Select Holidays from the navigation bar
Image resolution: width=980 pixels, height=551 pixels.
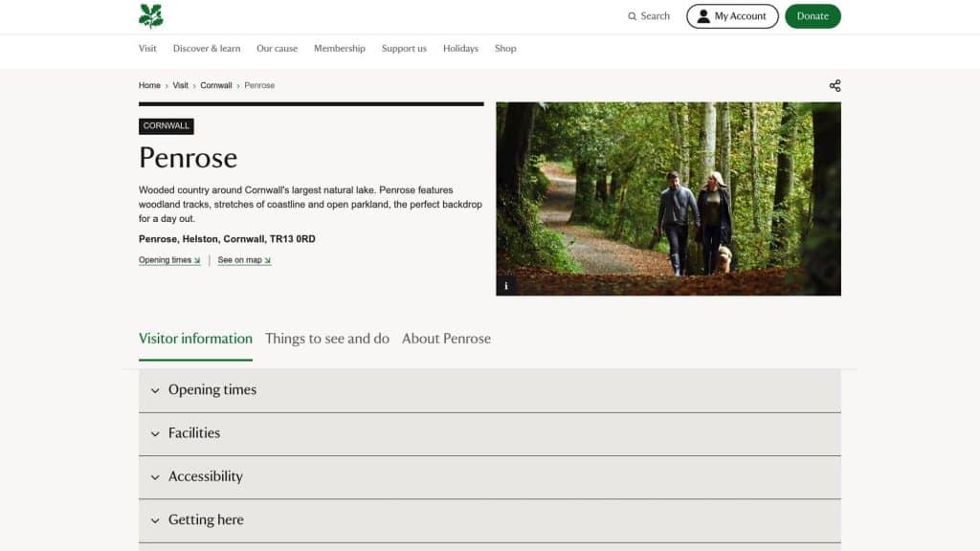[460, 48]
